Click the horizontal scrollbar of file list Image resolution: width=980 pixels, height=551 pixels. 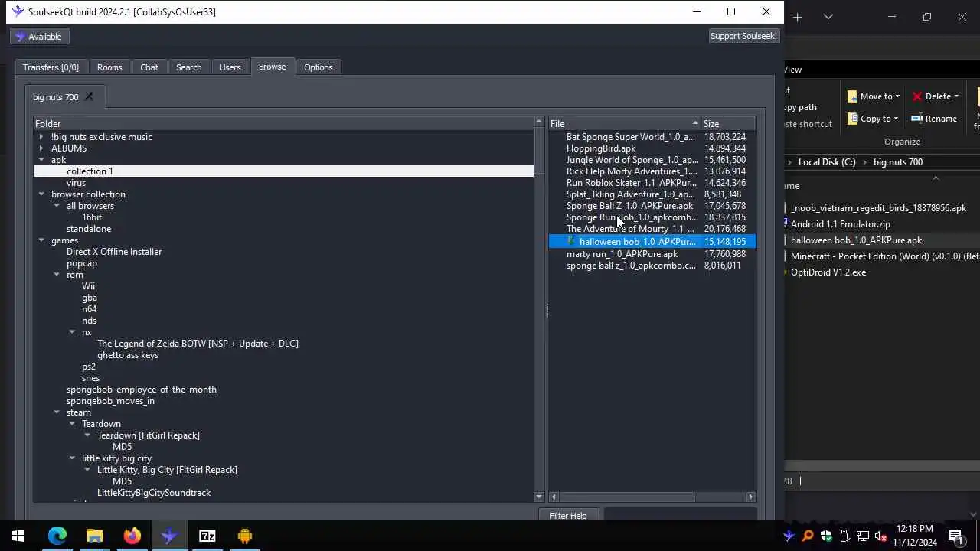627,497
